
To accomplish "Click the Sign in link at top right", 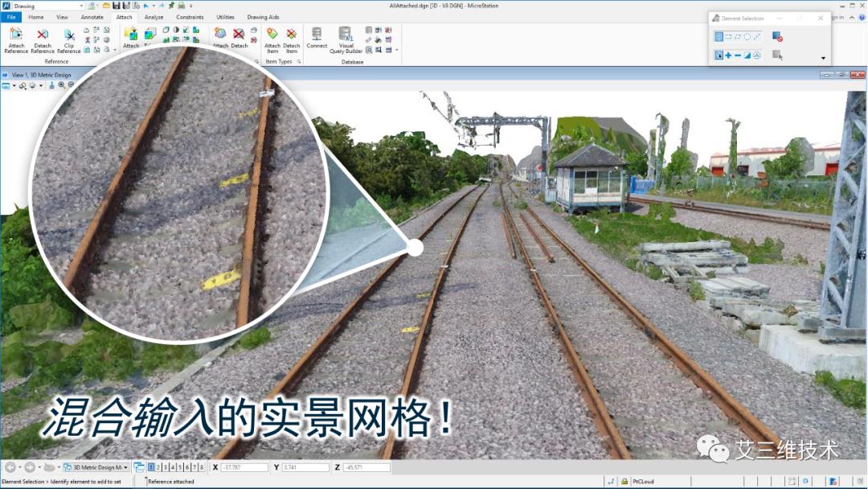I will pos(839,16).
